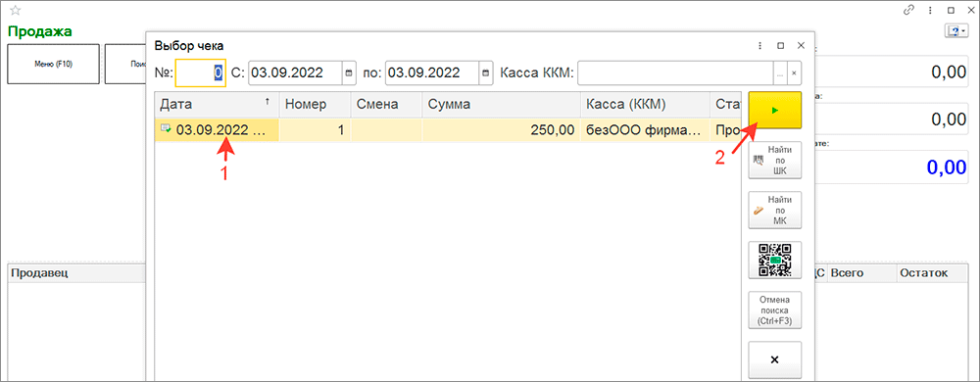This screenshot has height=382, width=980.
Task: Maximize the Выбор чека dialog
Action: point(780,46)
